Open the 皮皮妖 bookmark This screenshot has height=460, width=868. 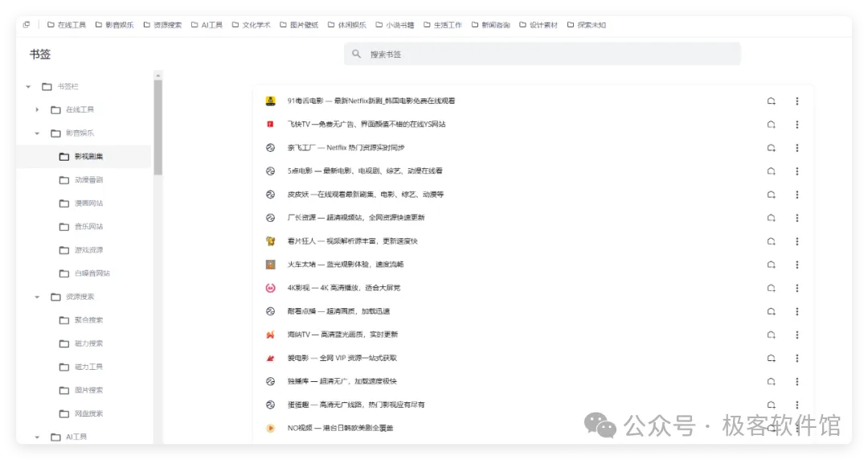coord(366,195)
